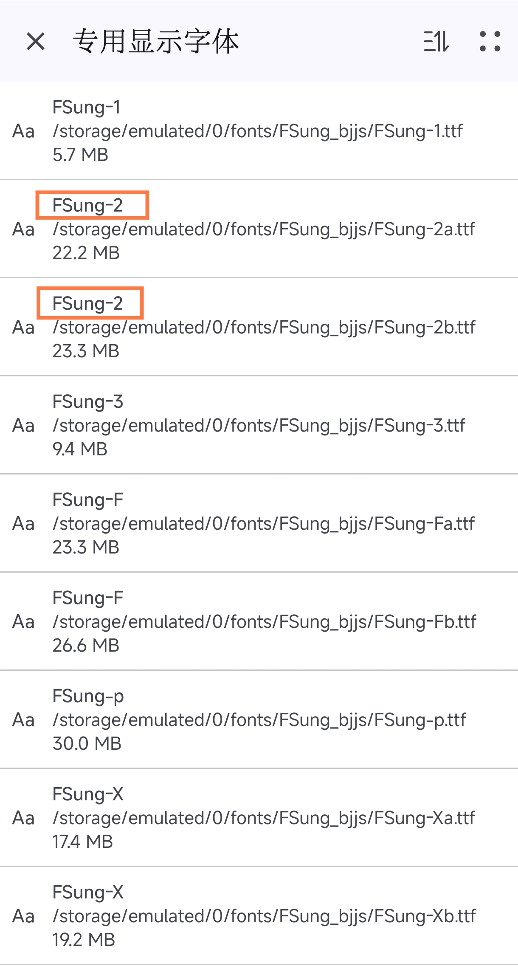Choose the font file FSung-2b.ttf path
Image resolution: width=518 pixels, height=980 pixels.
264,328
